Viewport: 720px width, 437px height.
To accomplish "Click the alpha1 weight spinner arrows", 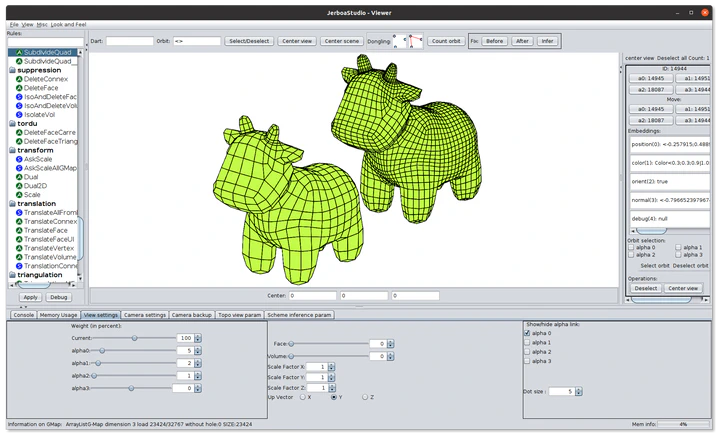I will pyautogui.click(x=198, y=363).
